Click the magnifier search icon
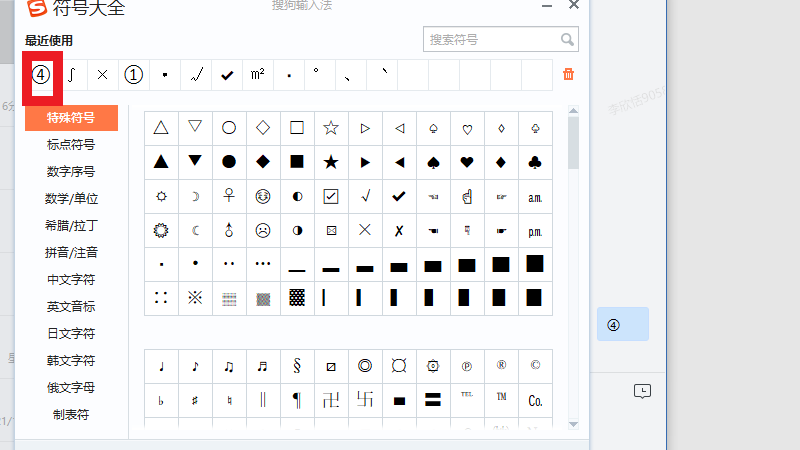Image resolution: width=800 pixels, height=450 pixels. pyautogui.click(x=567, y=40)
